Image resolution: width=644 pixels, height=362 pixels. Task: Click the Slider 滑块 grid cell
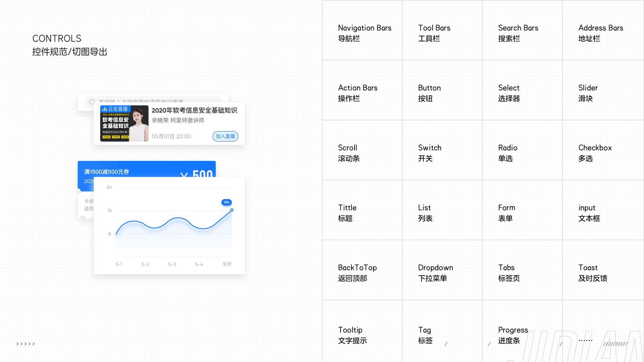603,90
